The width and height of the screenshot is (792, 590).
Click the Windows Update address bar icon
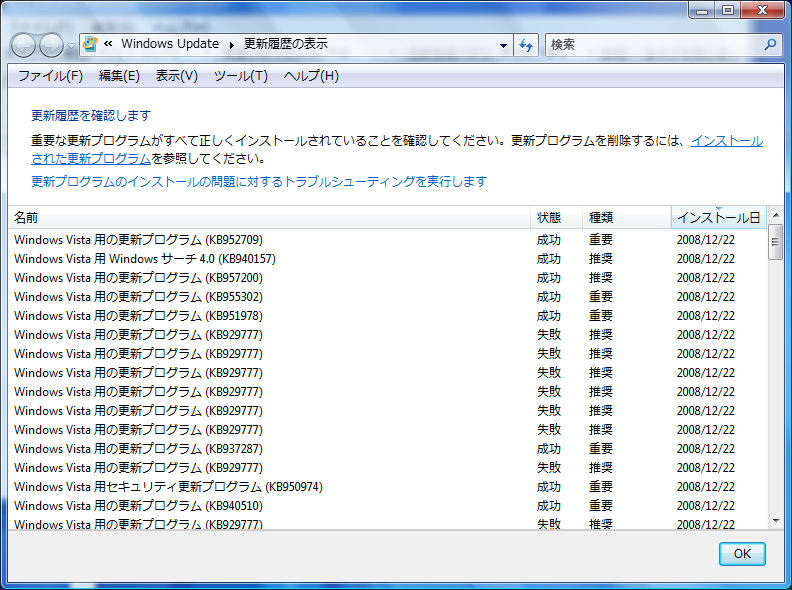(x=90, y=44)
